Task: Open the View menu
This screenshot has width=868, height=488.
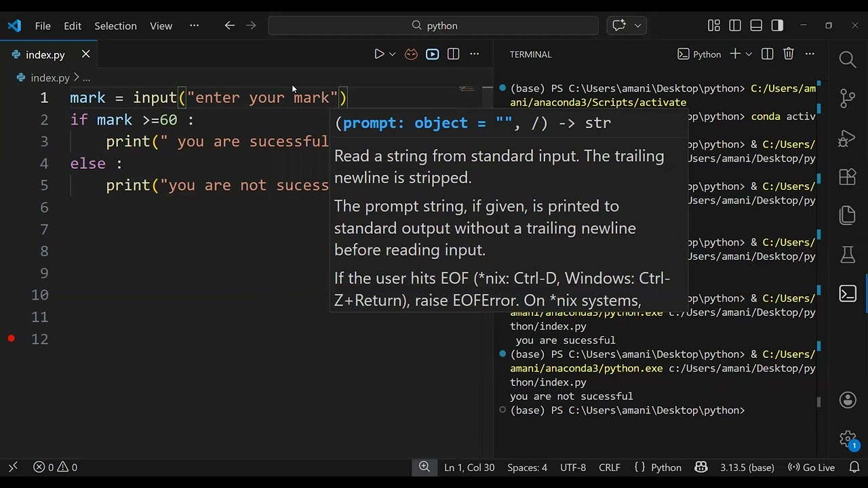Action: 161,26
